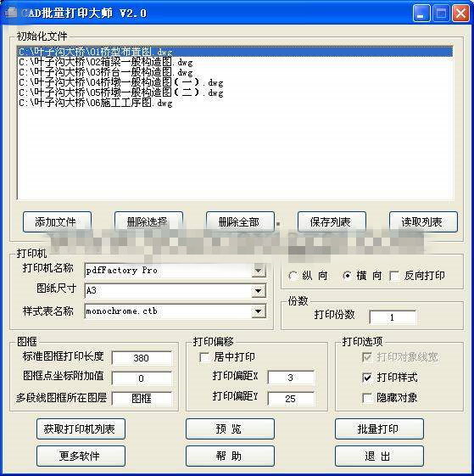
Task: Click the 打印份数 input field
Action: [393, 317]
